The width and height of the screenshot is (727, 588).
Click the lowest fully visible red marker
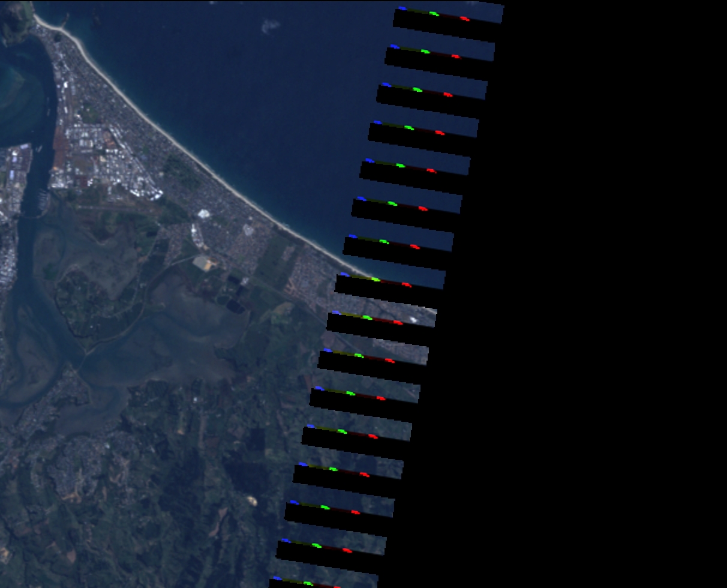(347, 550)
